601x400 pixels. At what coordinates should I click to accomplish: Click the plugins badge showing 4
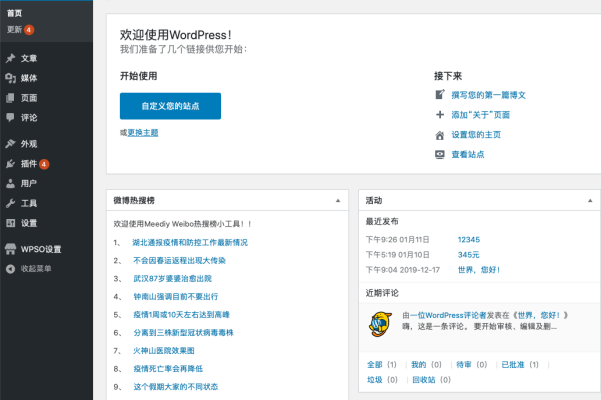click(x=44, y=164)
